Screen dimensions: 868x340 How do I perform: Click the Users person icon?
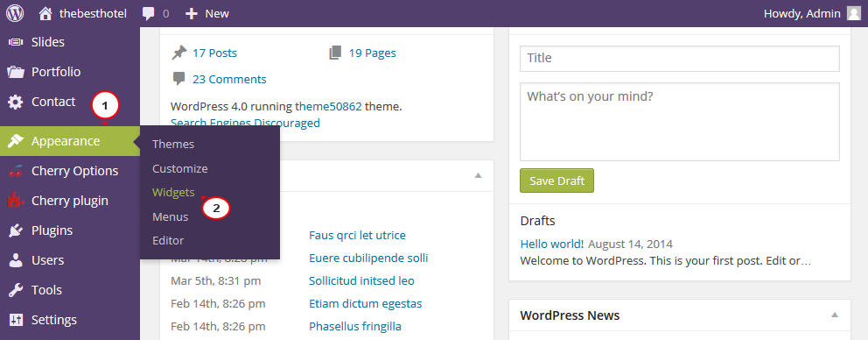(16, 260)
